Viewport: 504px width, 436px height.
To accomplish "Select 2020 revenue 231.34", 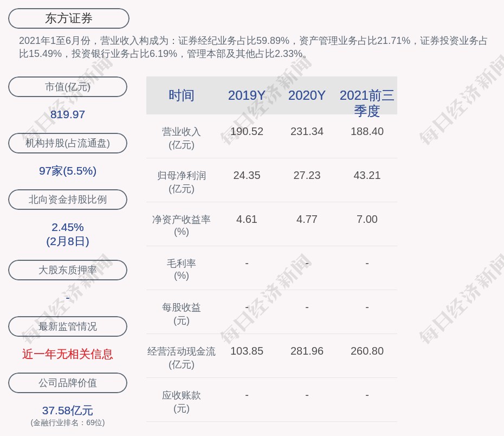I will click(x=307, y=132).
